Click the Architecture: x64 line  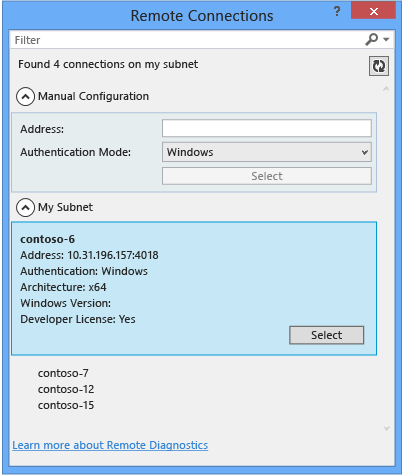click(x=63, y=287)
